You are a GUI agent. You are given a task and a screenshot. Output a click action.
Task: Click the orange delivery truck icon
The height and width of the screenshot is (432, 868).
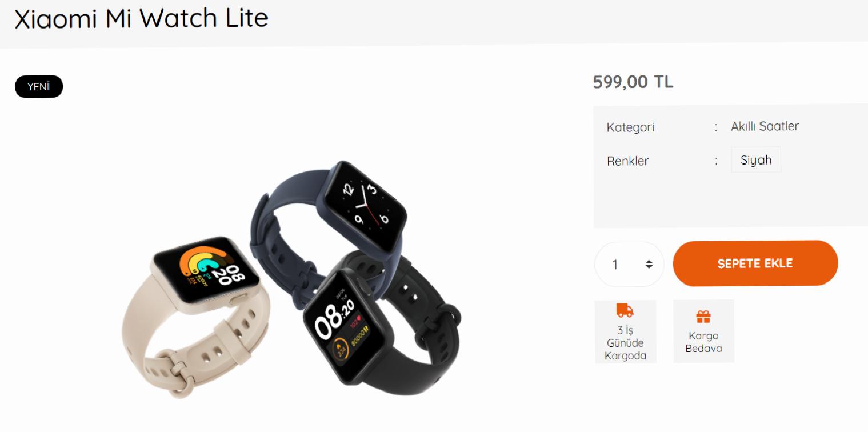tap(625, 311)
